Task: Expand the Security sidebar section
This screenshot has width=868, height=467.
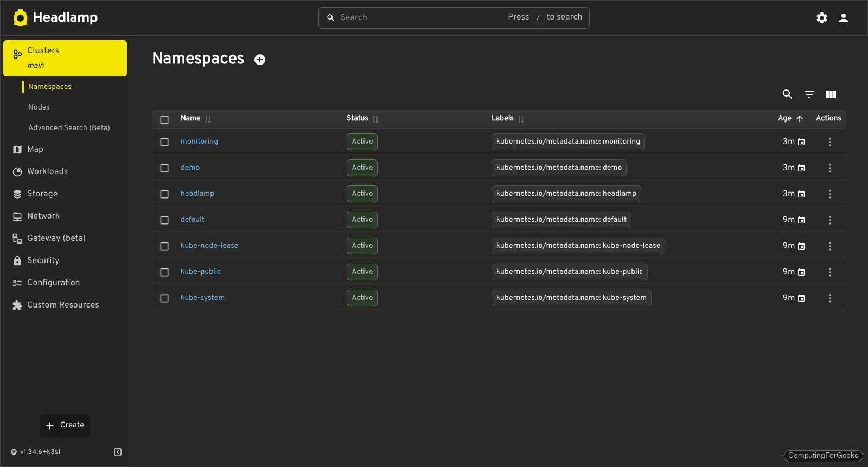Action: point(65,260)
